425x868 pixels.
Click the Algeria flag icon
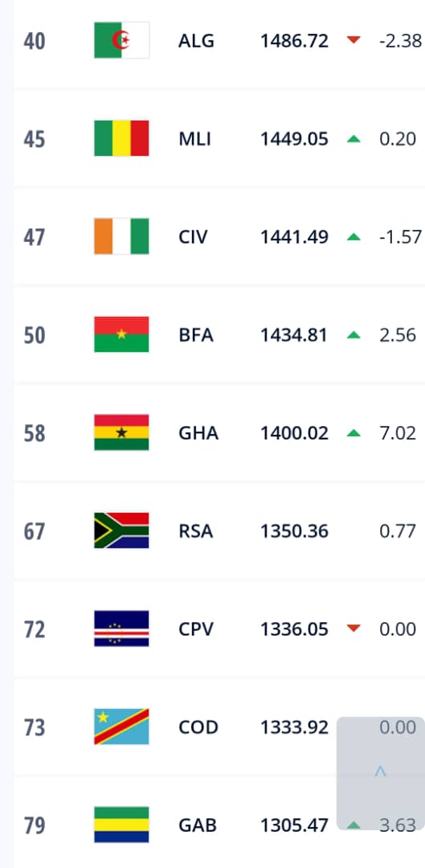tap(121, 40)
